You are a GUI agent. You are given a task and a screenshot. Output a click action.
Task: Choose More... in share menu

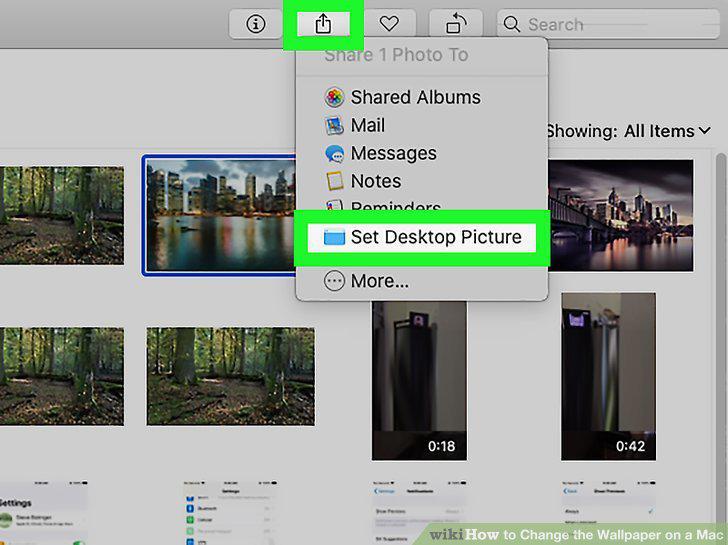point(366,281)
